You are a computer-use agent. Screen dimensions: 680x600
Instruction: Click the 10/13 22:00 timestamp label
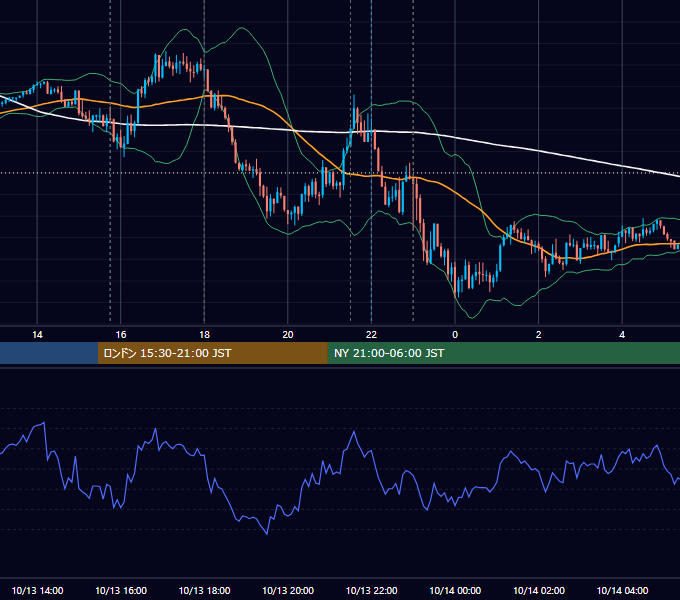(x=371, y=590)
